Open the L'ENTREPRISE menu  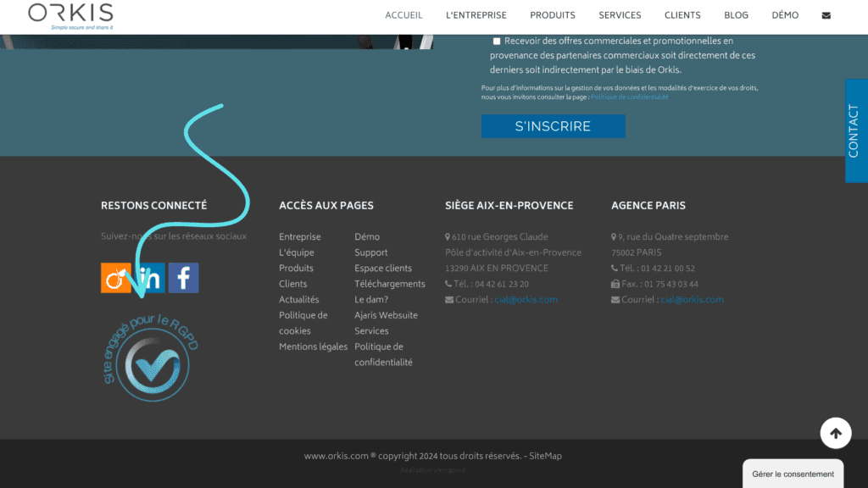pos(476,15)
